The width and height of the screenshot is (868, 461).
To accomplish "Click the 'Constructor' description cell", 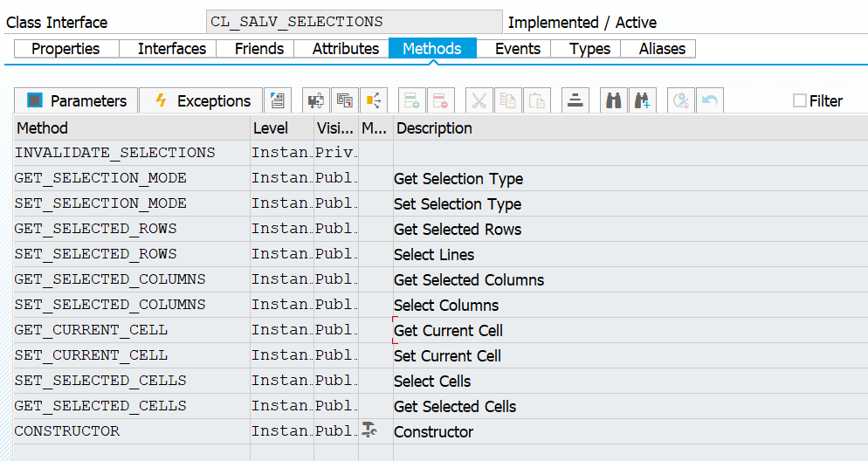I will coord(630,431).
